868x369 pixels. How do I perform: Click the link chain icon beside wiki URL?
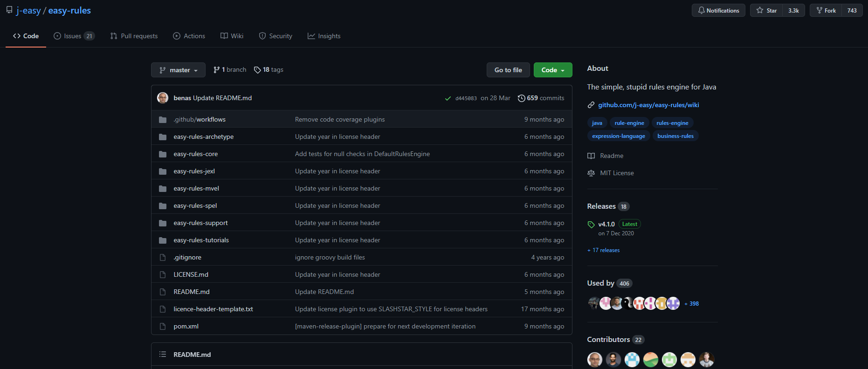[591, 105]
